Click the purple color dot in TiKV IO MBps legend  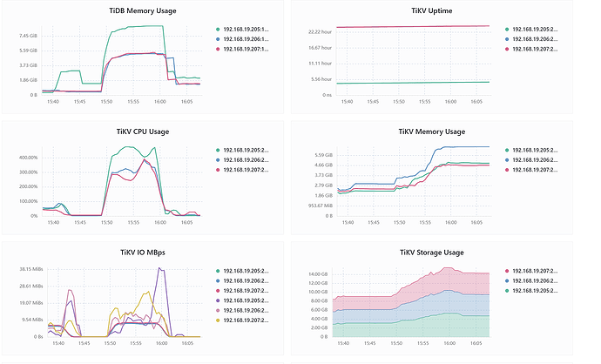coord(218,300)
